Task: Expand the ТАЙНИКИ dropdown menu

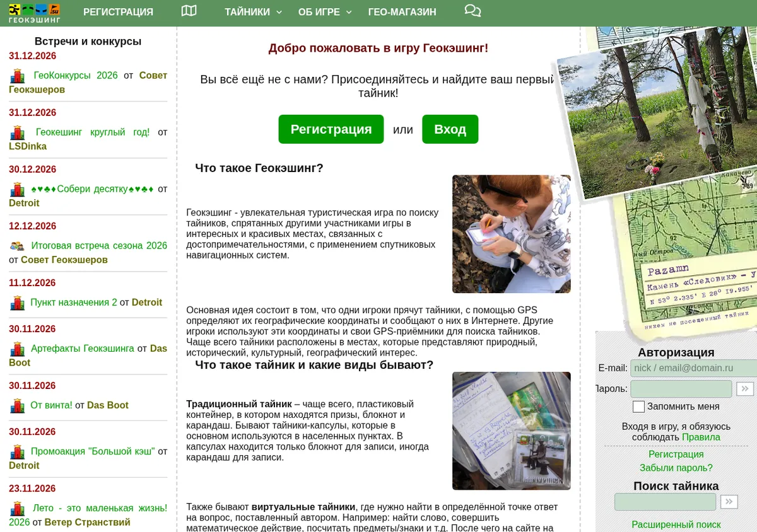Action: [x=254, y=12]
